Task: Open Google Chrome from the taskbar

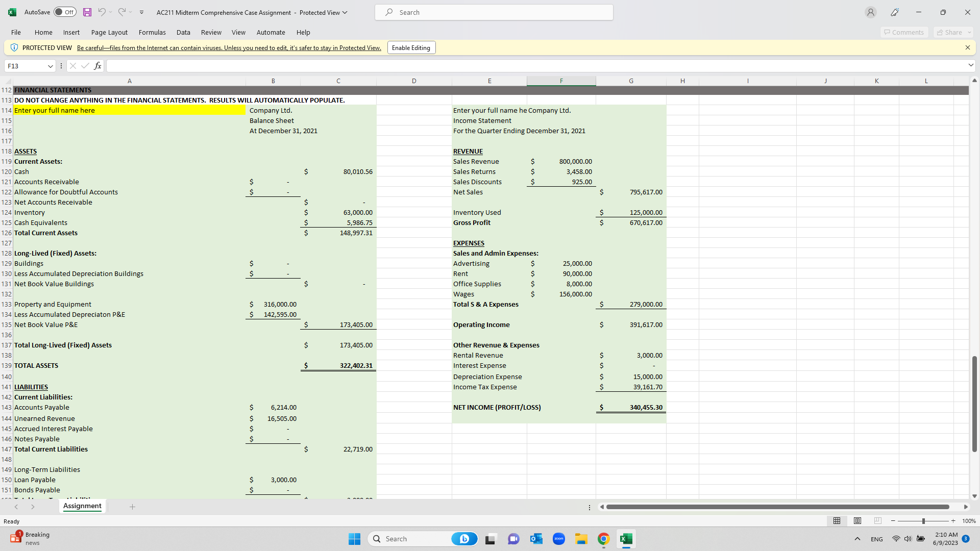Action: pyautogui.click(x=604, y=539)
